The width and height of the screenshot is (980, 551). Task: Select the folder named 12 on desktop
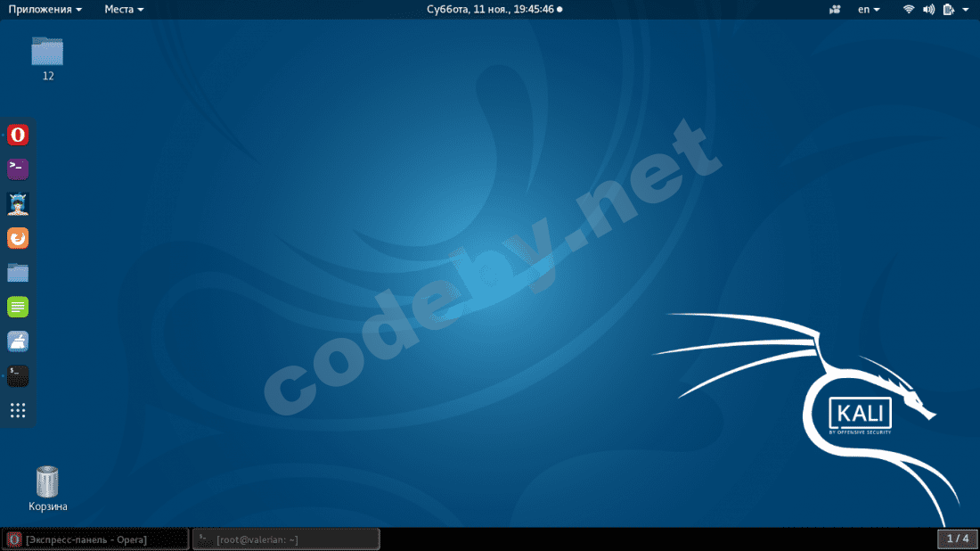[47, 59]
